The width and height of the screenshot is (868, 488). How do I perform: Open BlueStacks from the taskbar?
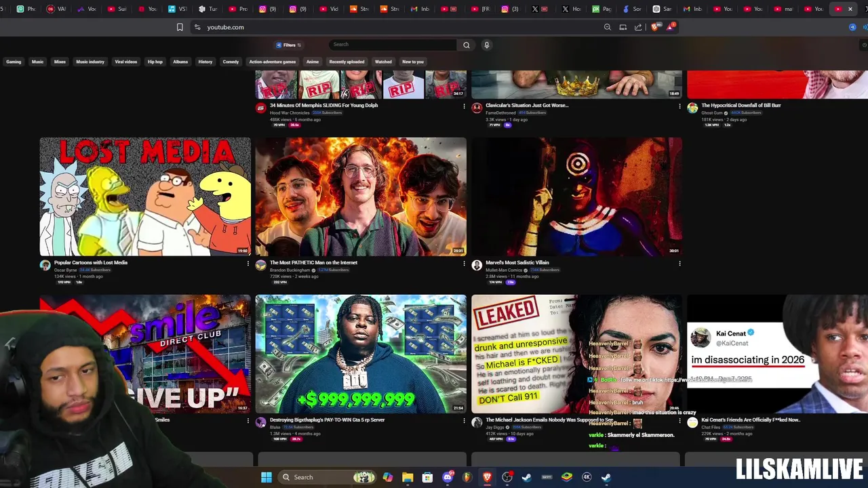pos(566,477)
